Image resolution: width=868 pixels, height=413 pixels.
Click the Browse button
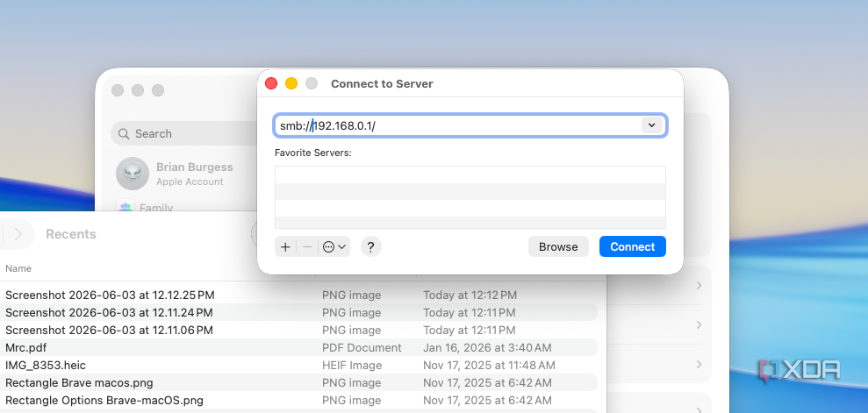point(558,246)
